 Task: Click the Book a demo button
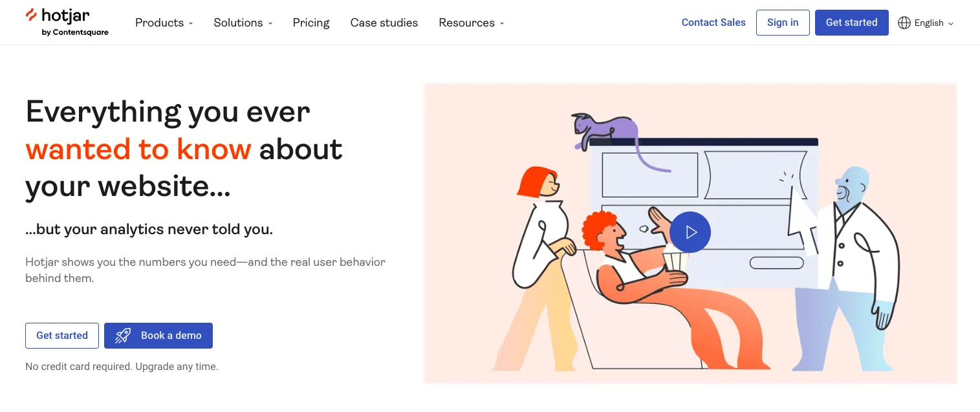[158, 336]
